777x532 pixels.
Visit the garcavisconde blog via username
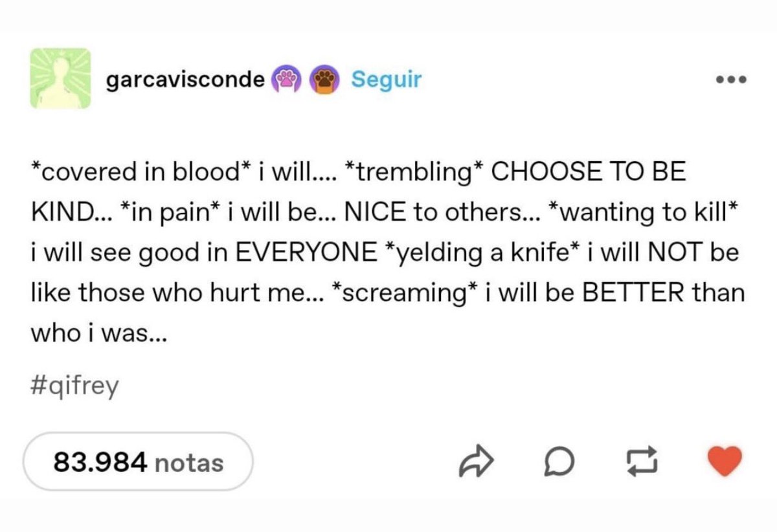coord(185,80)
